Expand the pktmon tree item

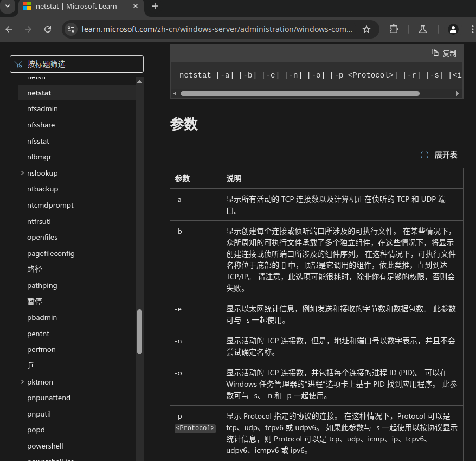pyautogui.click(x=22, y=382)
